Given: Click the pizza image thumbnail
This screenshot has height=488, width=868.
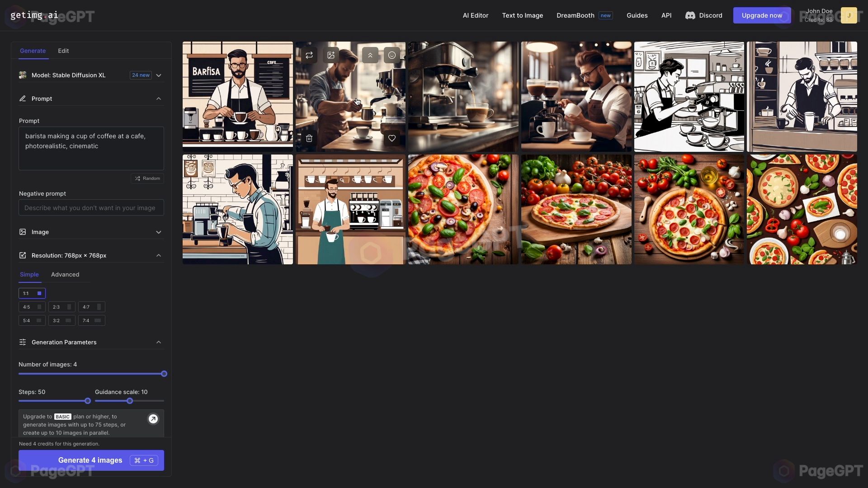Looking at the screenshot, I should pyautogui.click(x=462, y=209).
